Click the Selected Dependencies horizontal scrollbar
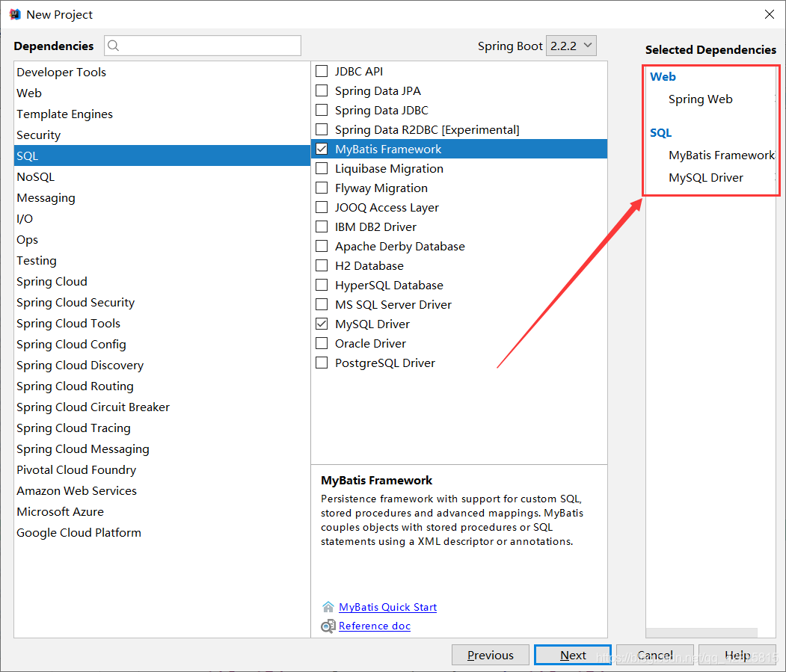The width and height of the screenshot is (786, 672). point(701,632)
